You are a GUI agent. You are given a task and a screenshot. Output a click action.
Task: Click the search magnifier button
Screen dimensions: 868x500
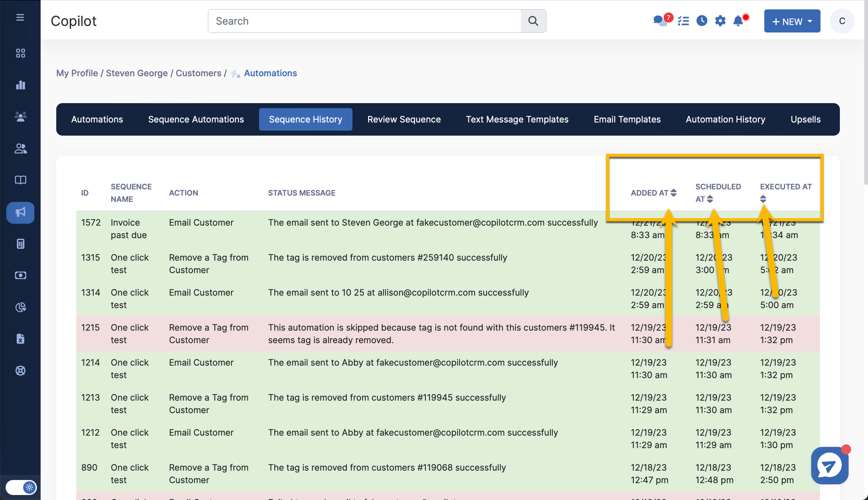[x=533, y=21]
